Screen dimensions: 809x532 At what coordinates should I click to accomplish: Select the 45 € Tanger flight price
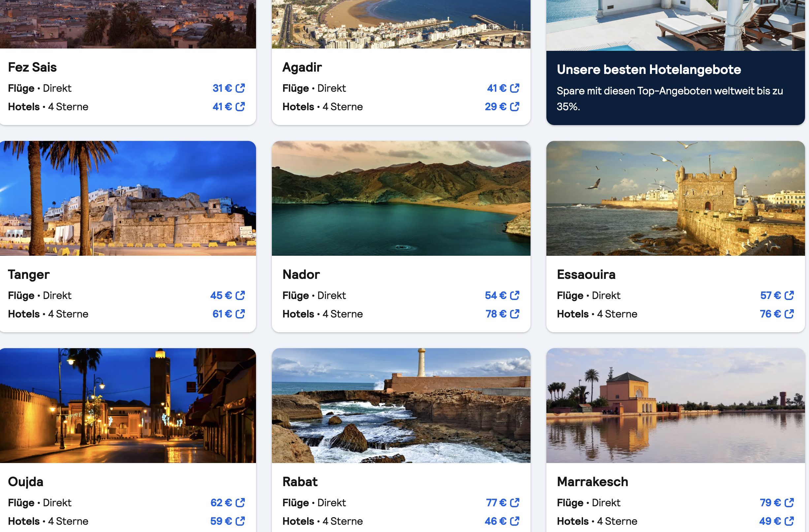(x=221, y=295)
